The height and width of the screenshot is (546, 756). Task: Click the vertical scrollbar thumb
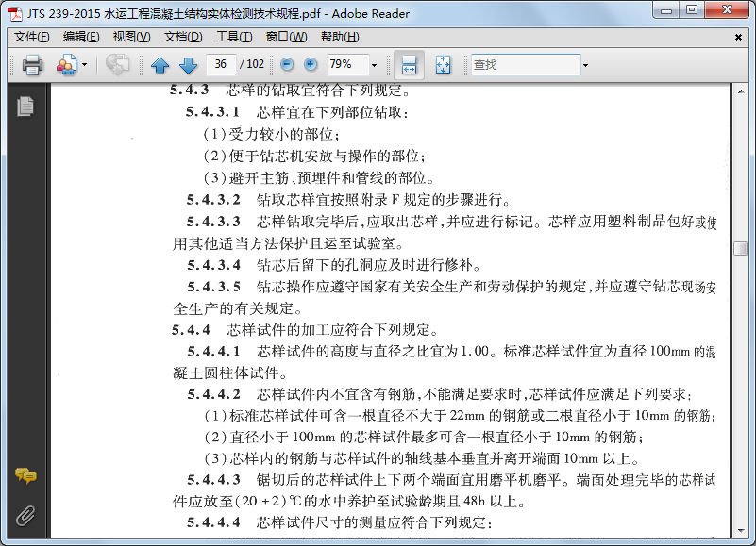pos(741,248)
